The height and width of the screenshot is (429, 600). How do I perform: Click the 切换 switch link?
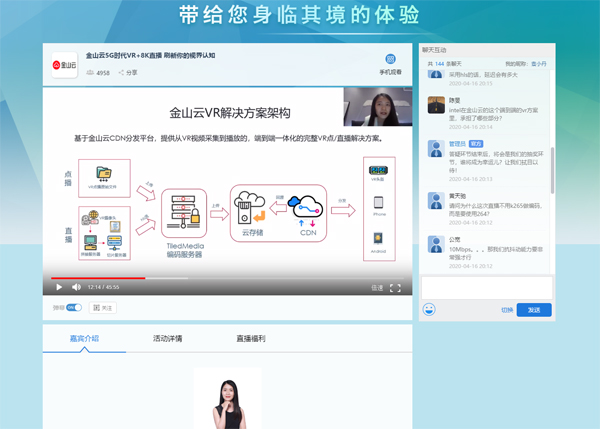pos(507,310)
